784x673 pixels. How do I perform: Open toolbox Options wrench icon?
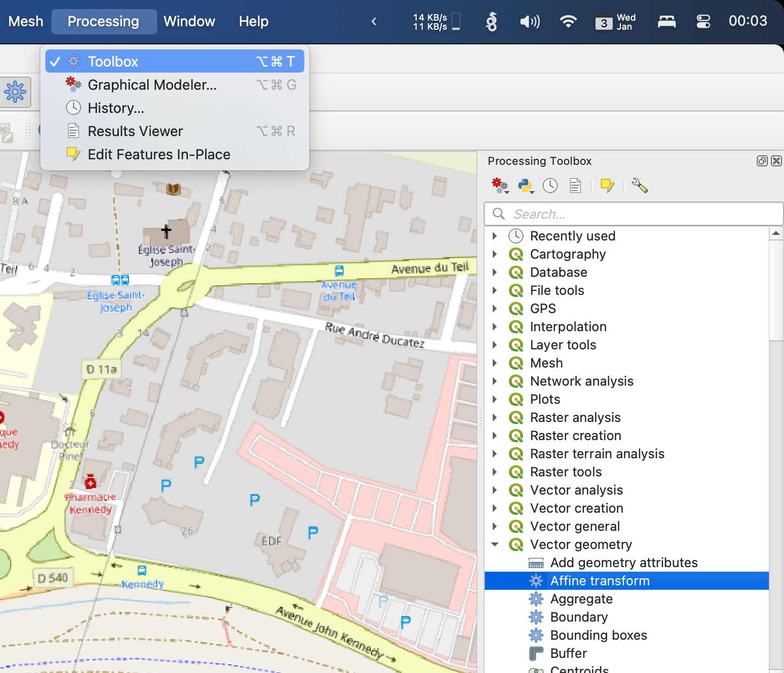point(639,186)
